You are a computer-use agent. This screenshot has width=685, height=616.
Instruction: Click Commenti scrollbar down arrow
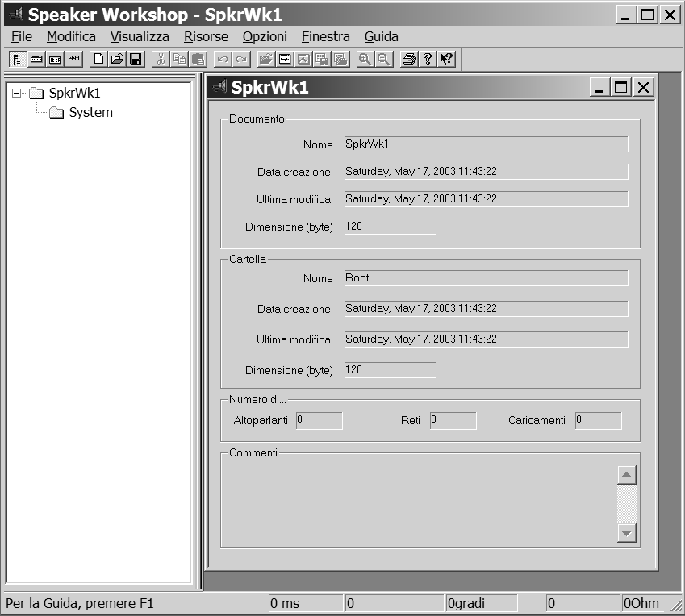click(626, 533)
